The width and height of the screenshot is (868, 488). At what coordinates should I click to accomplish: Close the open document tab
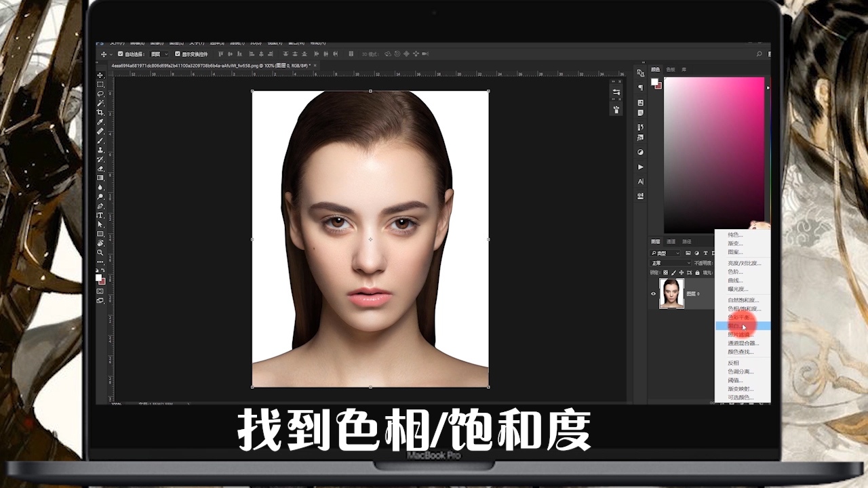[x=315, y=66]
